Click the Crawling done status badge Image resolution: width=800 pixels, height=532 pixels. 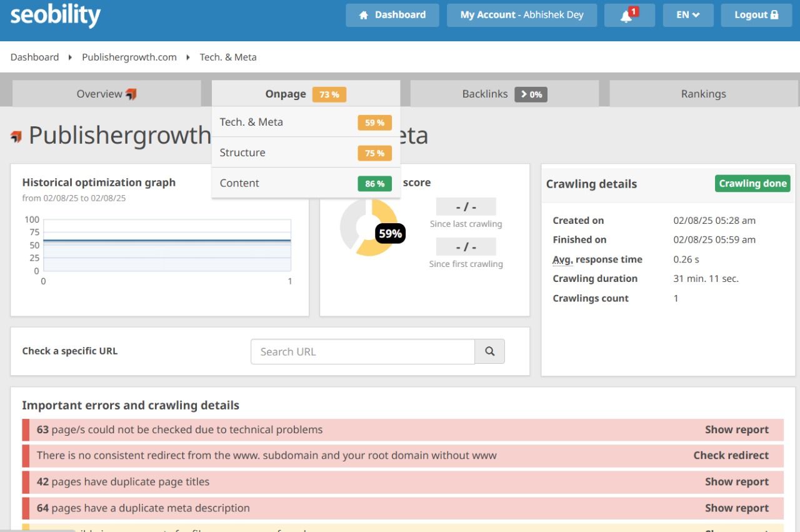pyautogui.click(x=752, y=184)
